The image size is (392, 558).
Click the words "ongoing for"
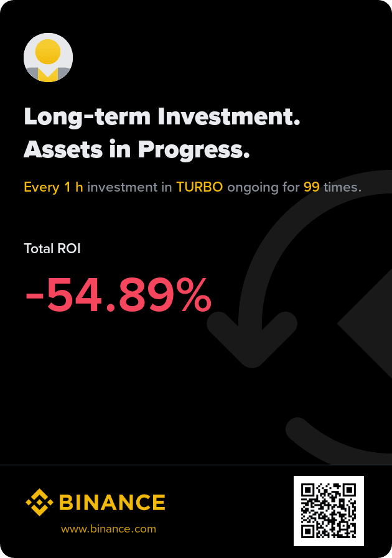263,187
